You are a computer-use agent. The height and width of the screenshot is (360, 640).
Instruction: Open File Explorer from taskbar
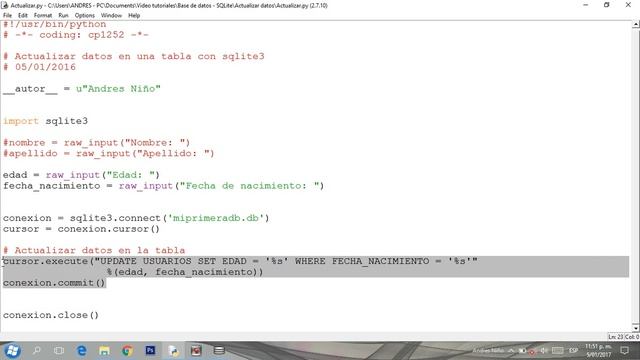(x=104, y=350)
